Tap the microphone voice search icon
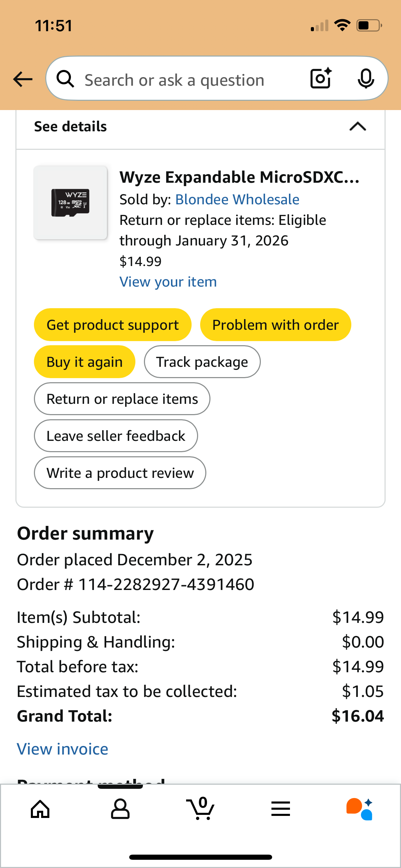This screenshot has height=868, width=401. (x=366, y=79)
